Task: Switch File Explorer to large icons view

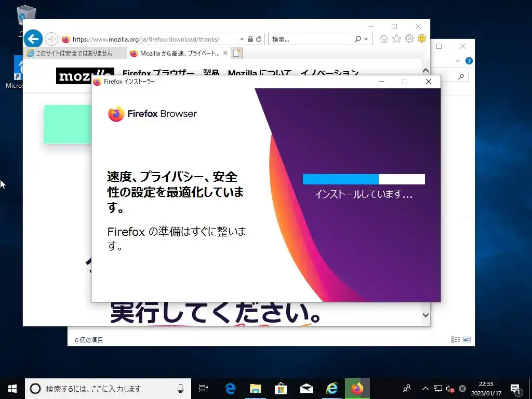Action: coord(467,339)
